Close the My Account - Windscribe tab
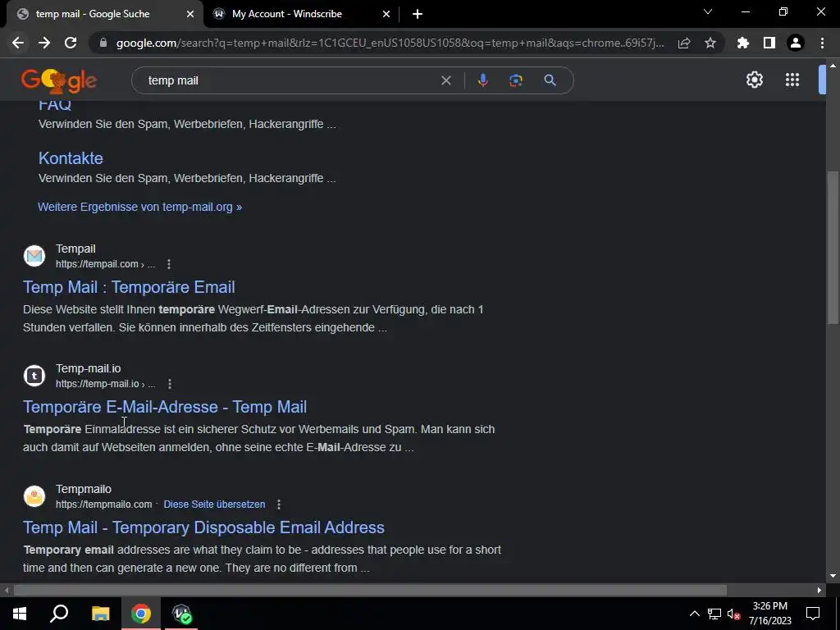The height and width of the screenshot is (630, 840). 386,14
